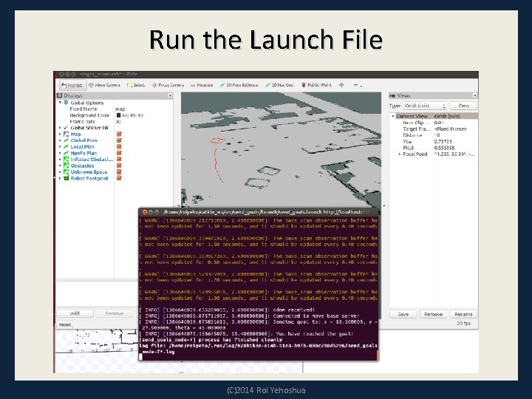Expand the Obstacles display node
This screenshot has width=532, height=399.
pyautogui.click(x=60, y=166)
